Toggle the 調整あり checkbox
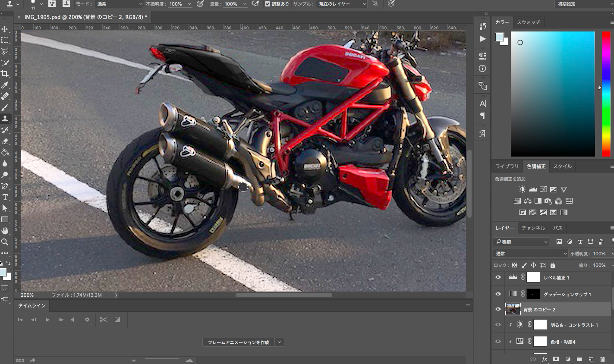 tap(268, 4)
